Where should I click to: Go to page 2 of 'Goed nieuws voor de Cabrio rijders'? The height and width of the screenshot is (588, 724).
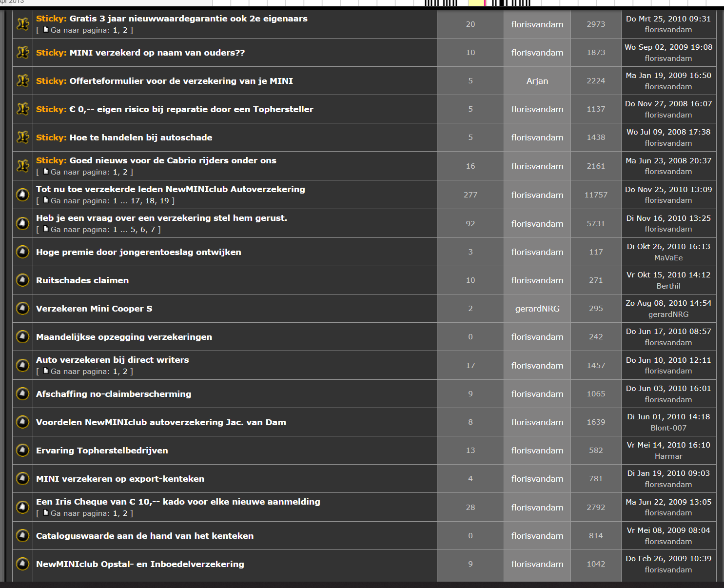(125, 172)
